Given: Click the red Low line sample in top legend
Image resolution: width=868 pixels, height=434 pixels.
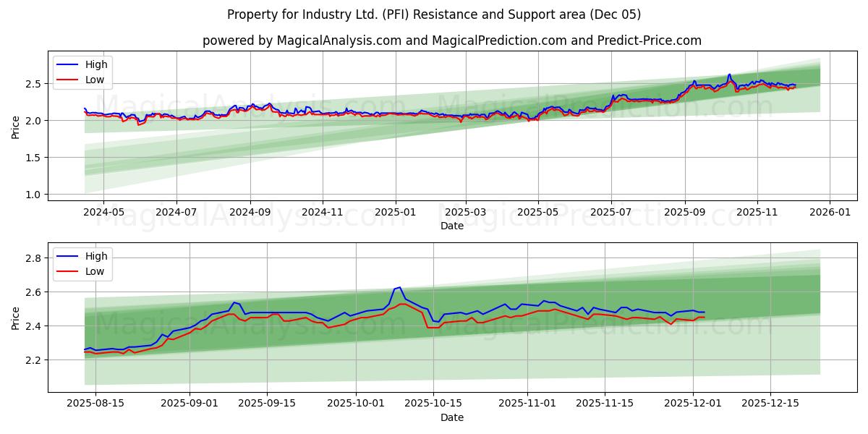Looking at the screenshot, I should pos(69,79).
